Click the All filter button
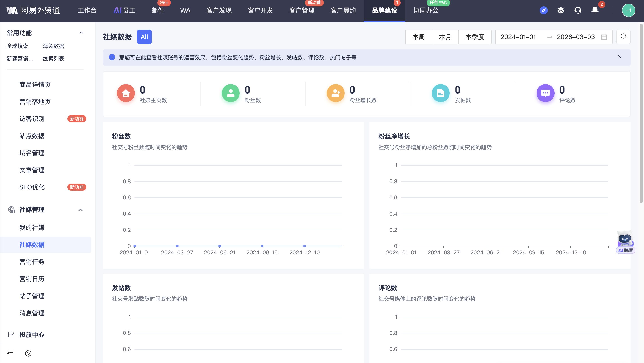 (144, 37)
